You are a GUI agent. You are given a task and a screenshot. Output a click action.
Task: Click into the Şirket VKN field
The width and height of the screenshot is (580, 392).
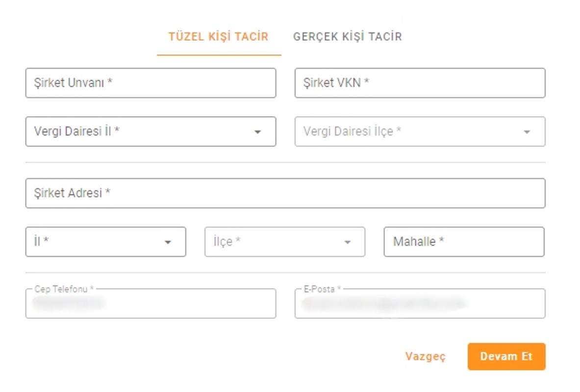pyautogui.click(x=420, y=83)
